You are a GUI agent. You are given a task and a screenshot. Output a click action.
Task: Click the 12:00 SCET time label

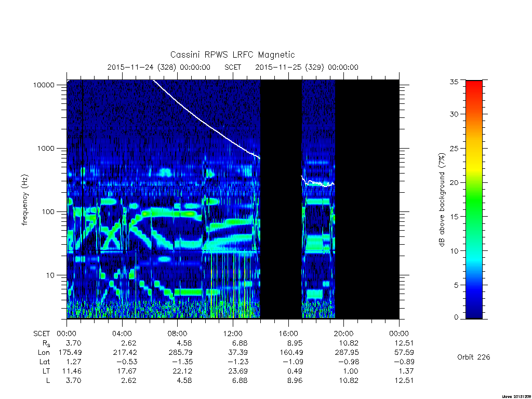tap(233, 334)
